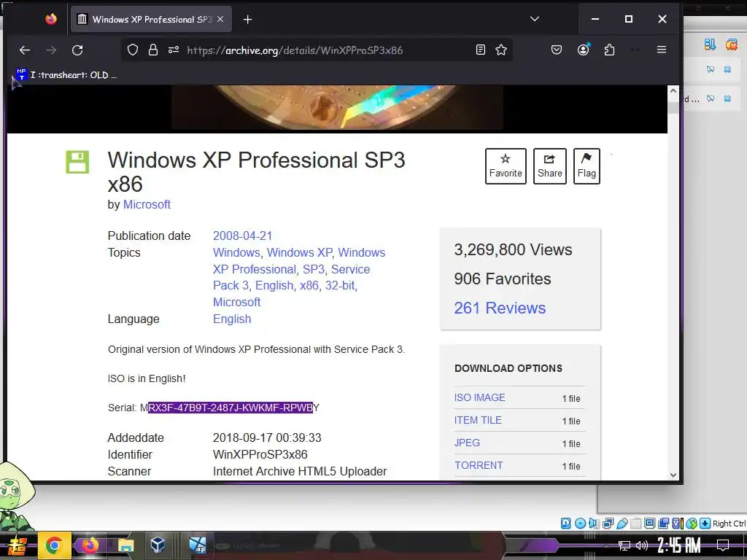
Task: Click the 'Internet Archive HTML5 Uploader' scanner value
Action: pyautogui.click(x=300, y=471)
